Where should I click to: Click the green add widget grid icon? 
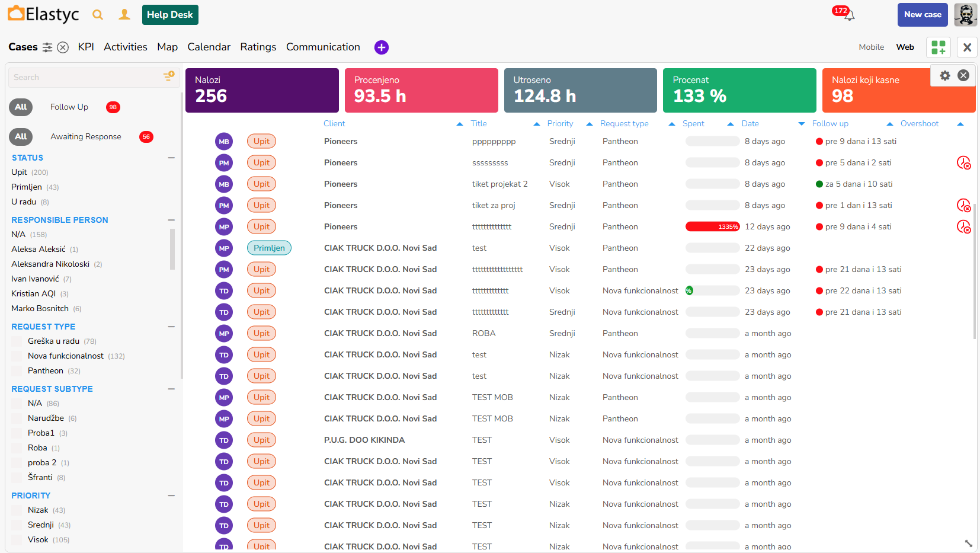click(938, 47)
